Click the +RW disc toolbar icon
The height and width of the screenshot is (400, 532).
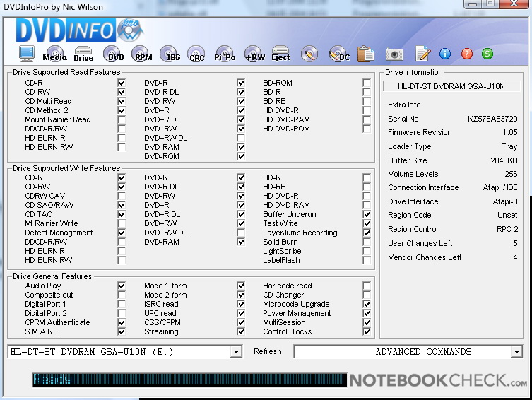tap(254, 54)
